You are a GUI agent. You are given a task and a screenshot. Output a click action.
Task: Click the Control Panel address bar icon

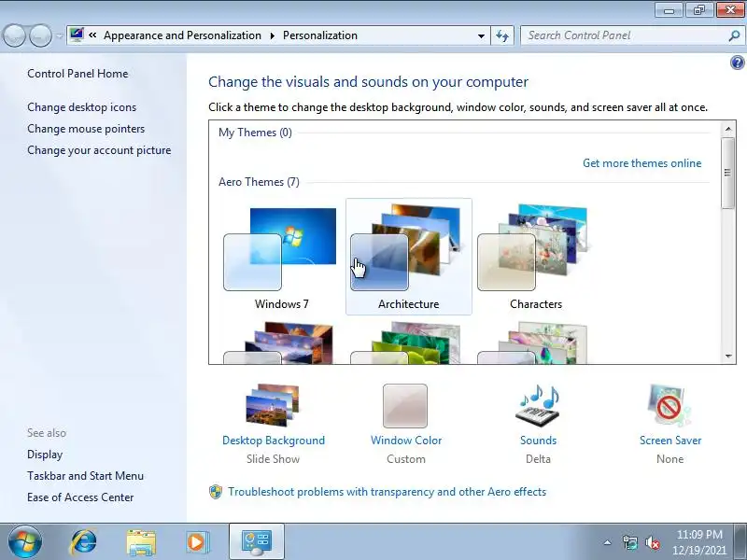coord(77,35)
